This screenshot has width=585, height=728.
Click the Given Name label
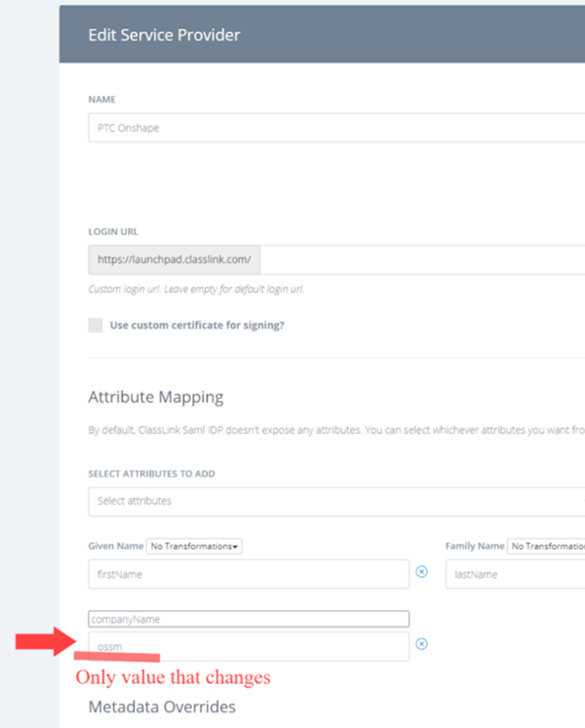click(114, 547)
